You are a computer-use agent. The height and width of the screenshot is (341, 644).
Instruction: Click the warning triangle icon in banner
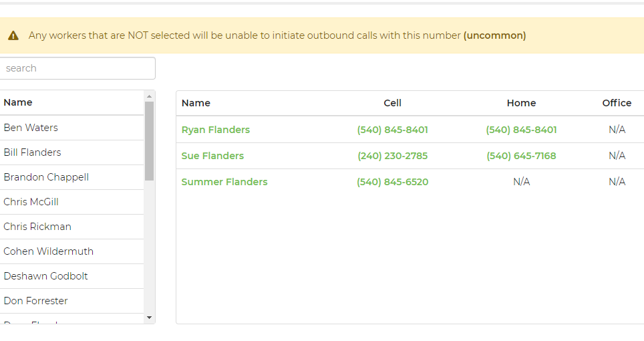[13, 35]
